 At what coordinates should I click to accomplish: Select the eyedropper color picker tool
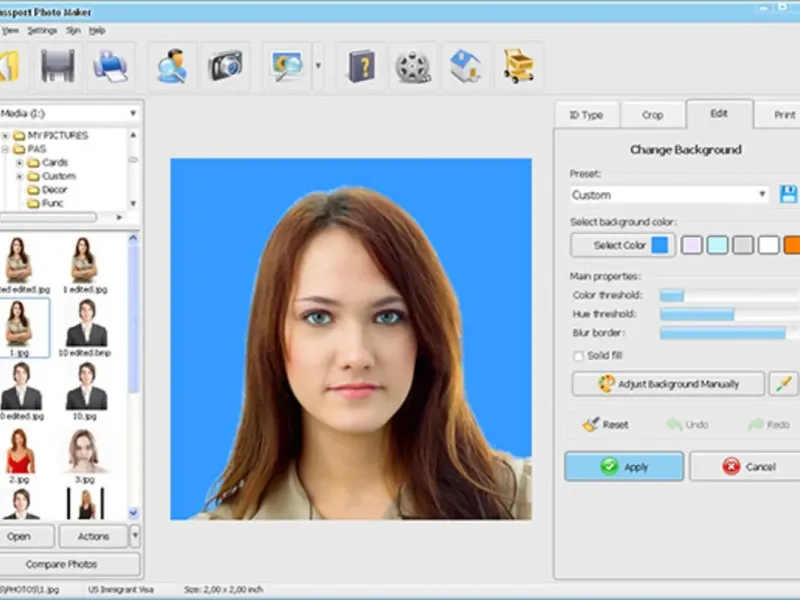[785, 384]
